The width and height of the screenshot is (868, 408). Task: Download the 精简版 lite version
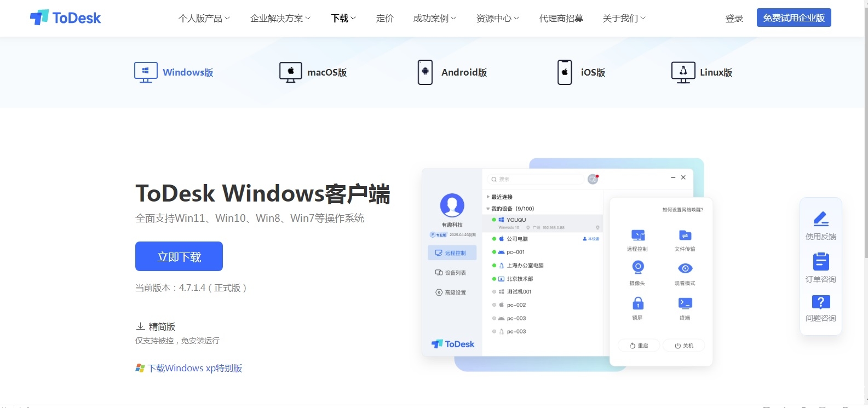[156, 326]
